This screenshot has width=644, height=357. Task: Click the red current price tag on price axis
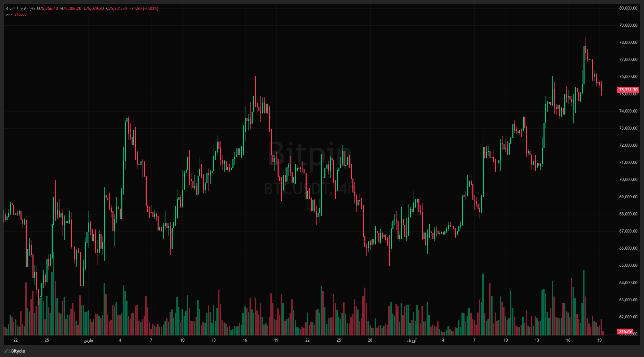point(628,90)
